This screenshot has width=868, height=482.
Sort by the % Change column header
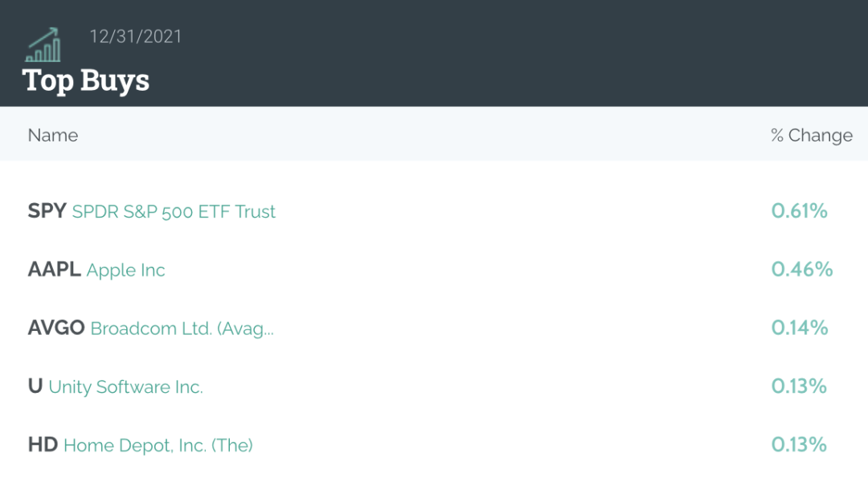(812, 135)
